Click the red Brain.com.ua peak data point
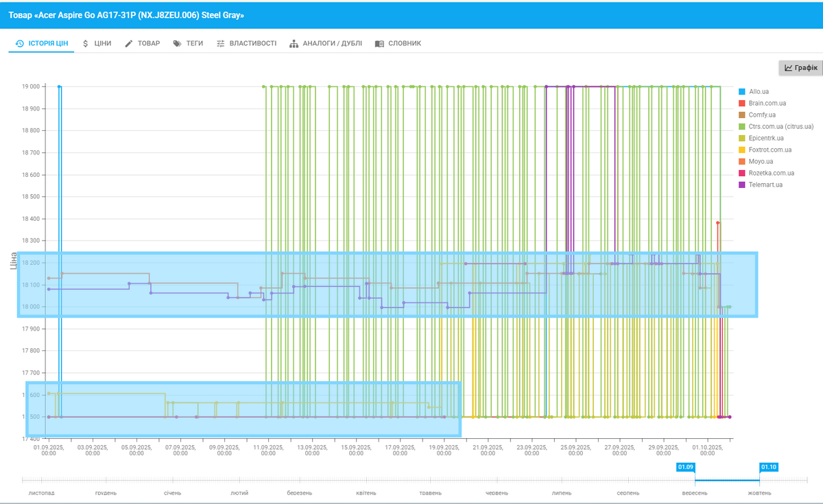 717,223
